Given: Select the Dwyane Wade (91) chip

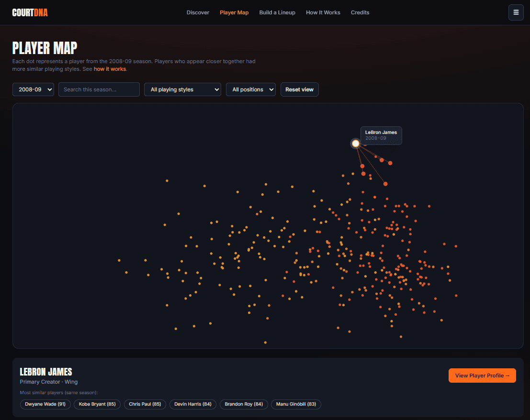Looking at the screenshot, I should pos(45,404).
